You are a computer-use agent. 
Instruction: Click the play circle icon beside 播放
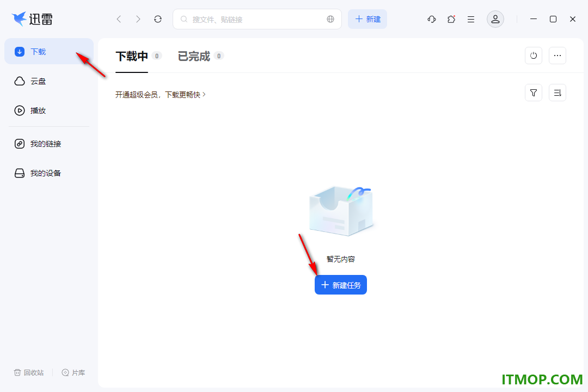point(20,111)
